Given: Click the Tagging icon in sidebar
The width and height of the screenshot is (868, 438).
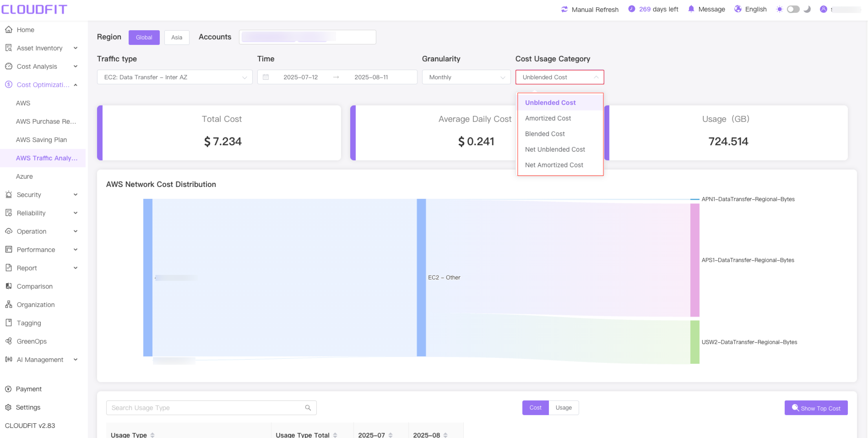Looking at the screenshot, I should [9, 323].
